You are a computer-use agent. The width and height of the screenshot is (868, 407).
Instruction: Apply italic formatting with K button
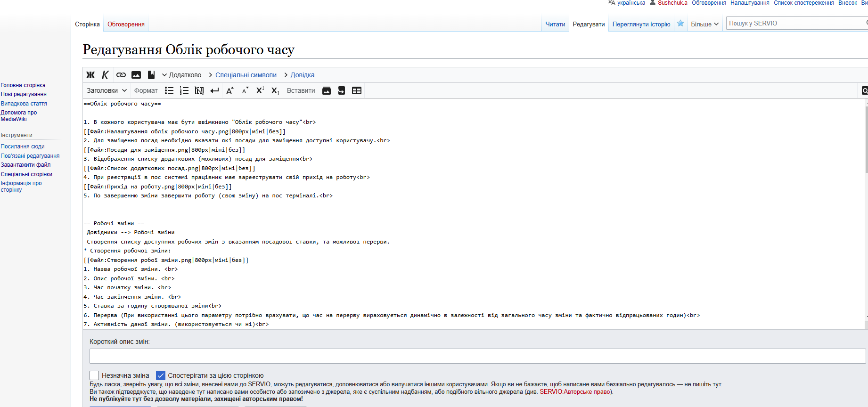click(x=105, y=75)
